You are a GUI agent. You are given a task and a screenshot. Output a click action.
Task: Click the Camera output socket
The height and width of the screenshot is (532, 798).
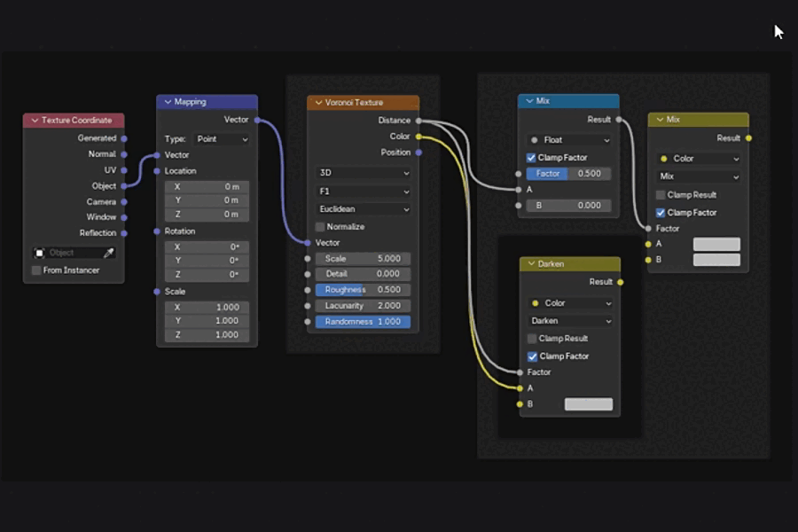pos(124,201)
